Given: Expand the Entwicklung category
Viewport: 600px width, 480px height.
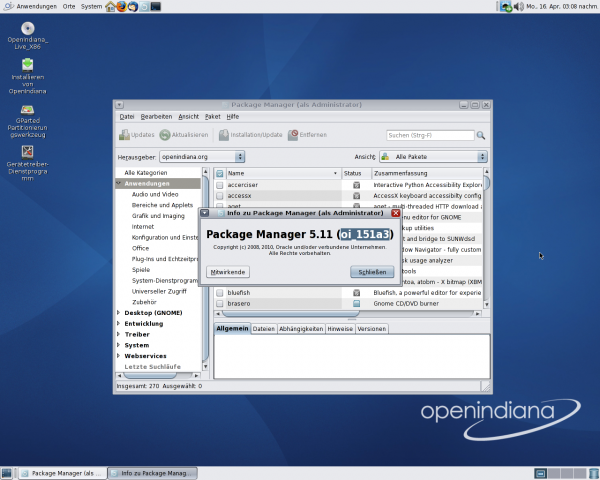Looking at the screenshot, I should point(119,323).
